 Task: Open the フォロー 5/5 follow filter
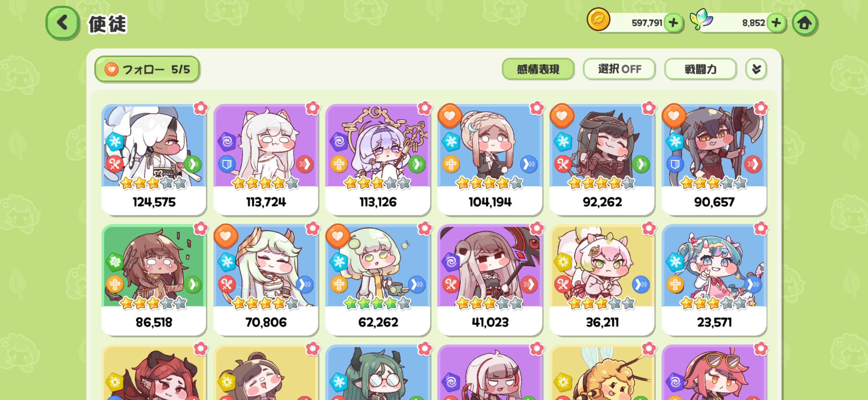click(147, 69)
